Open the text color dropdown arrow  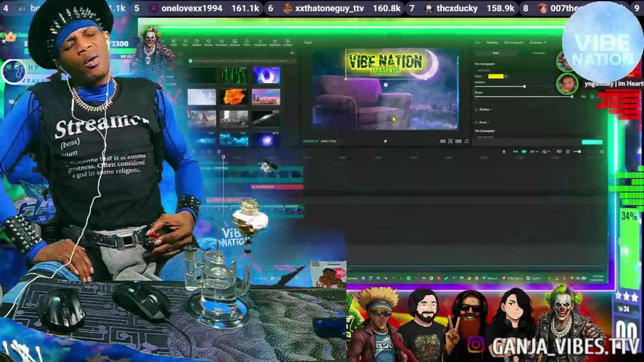506,76
